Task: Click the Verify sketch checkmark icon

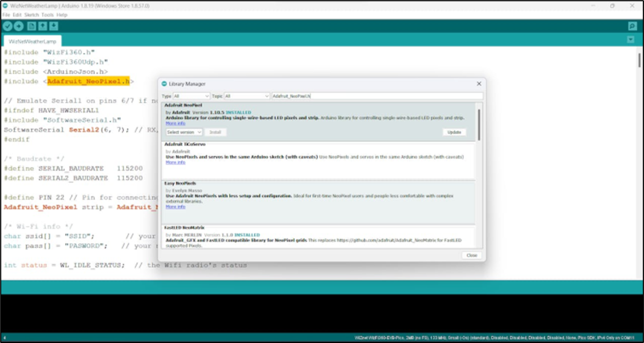Action: [7, 26]
